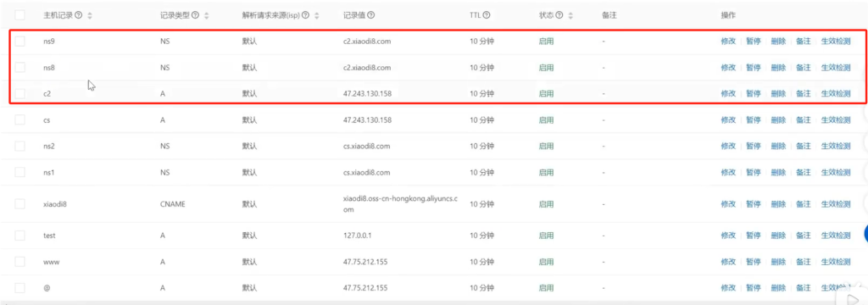The width and height of the screenshot is (868, 305).
Task: Click 修改 for the c2 record
Action: coord(728,93)
